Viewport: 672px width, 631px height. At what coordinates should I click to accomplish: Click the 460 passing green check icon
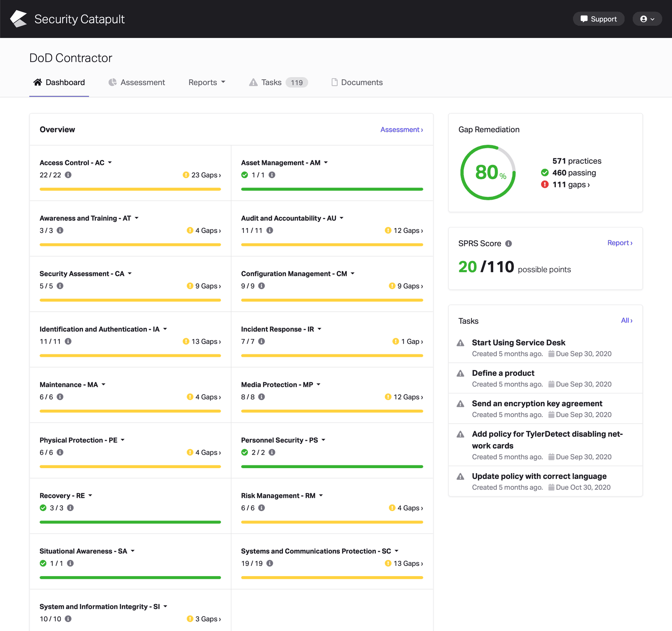(545, 173)
